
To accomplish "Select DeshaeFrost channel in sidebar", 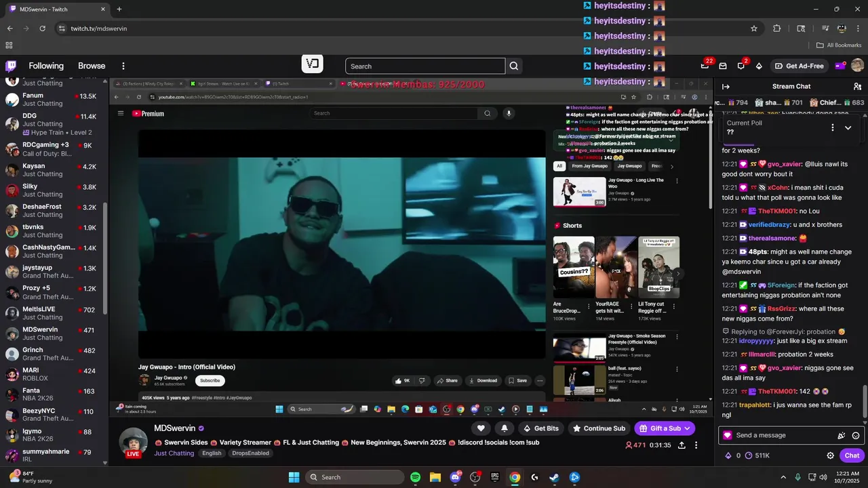I will point(52,211).
